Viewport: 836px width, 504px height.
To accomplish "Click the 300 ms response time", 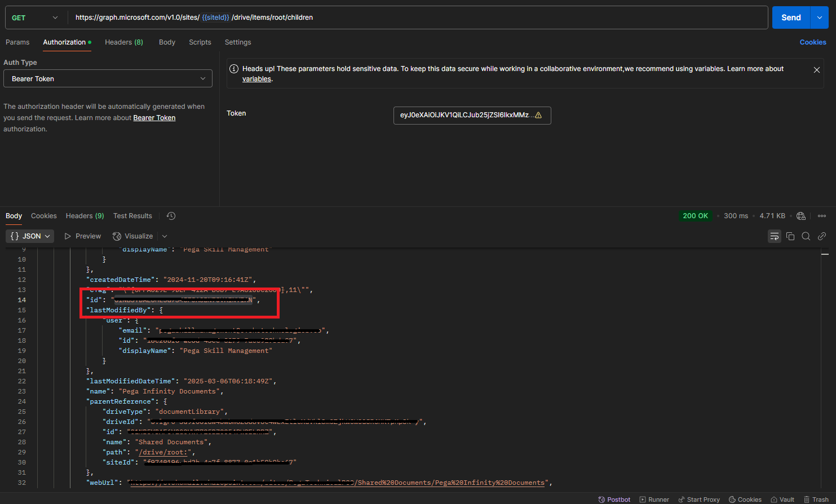I will tap(736, 216).
